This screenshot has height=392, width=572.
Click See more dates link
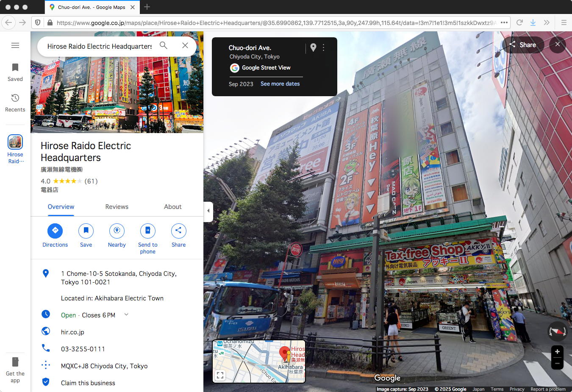(280, 84)
